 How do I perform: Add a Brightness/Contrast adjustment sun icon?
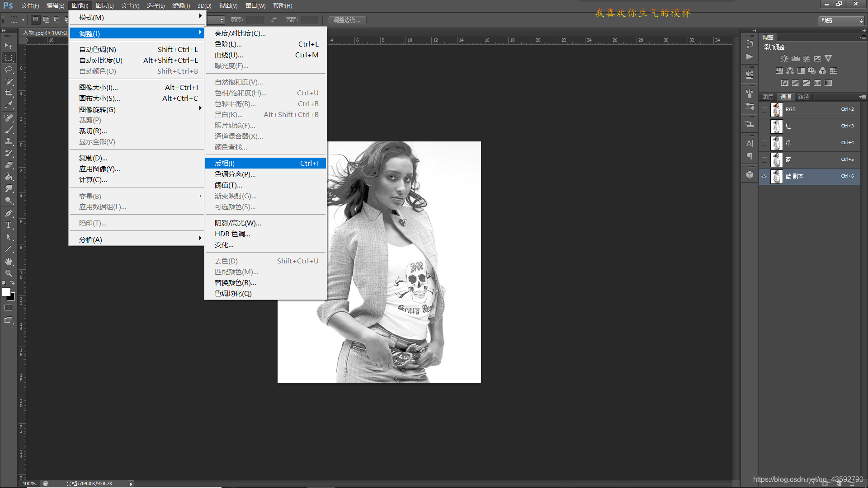pos(784,59)
